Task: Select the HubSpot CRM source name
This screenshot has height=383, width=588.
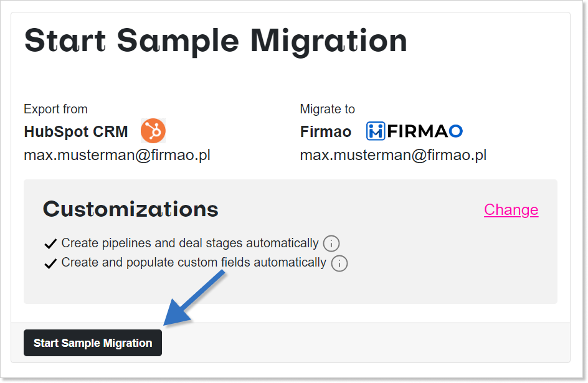Action: click(76, 131)
